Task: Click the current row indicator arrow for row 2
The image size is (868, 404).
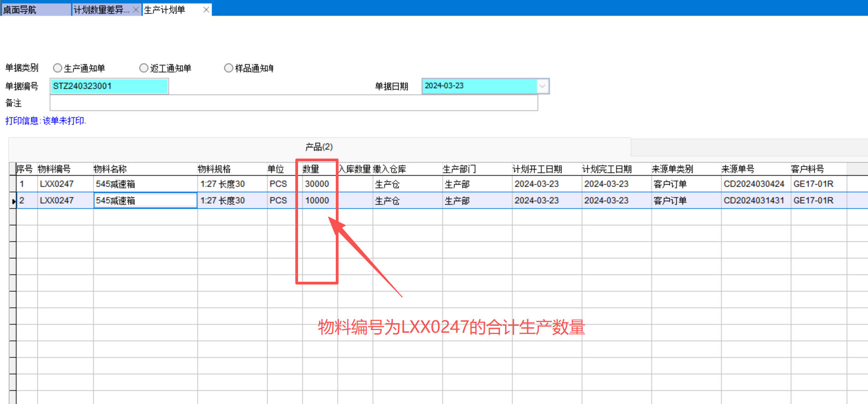Action: [13, 201]
